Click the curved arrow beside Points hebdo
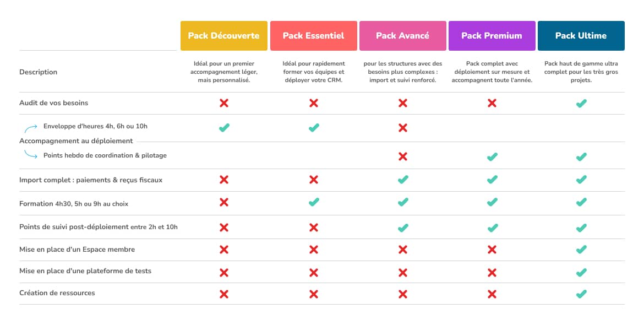This screenshot has width=644, height=325. (x=30, y=155)
